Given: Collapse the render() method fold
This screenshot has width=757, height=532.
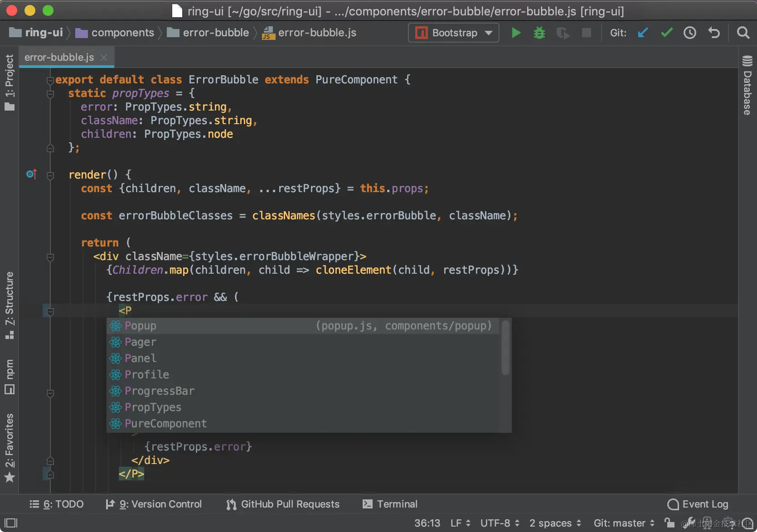Looking at the screenshot, I should coord(50,176).
